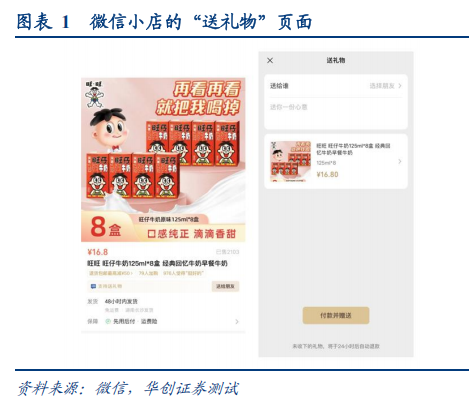
Task: Click 978人觉得"超好奶" review tag
Action: (183, 273)
